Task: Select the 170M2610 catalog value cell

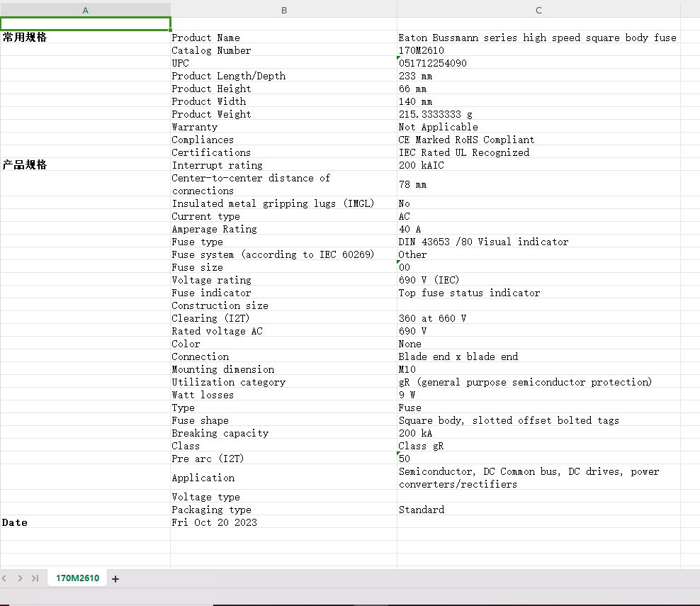Action: tap(538, 50)
